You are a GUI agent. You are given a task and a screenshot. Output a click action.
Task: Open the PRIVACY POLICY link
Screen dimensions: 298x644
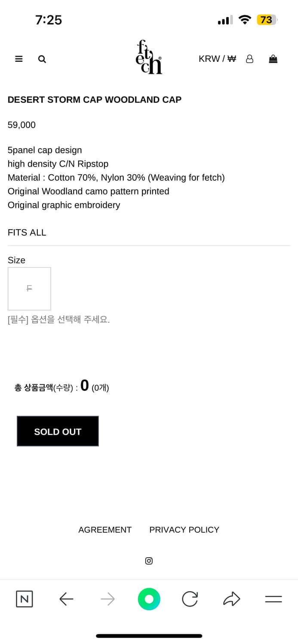tap(184, 530)
